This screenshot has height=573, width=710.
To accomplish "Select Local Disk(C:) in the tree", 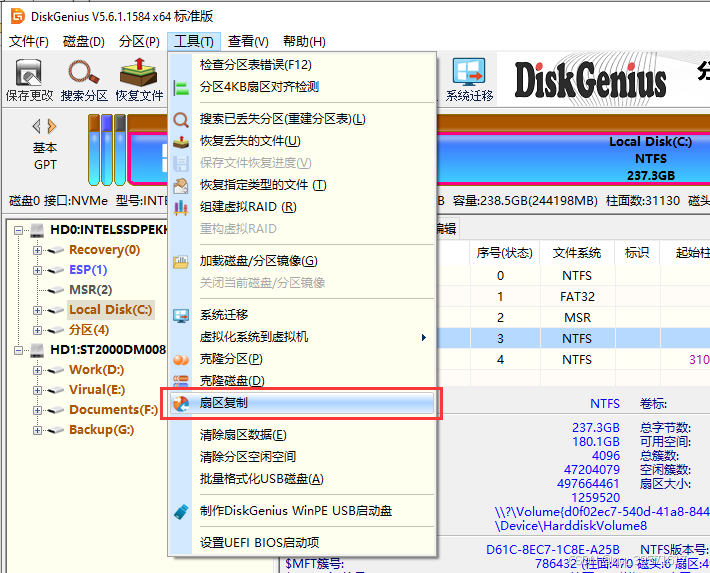I will [110, 310].
